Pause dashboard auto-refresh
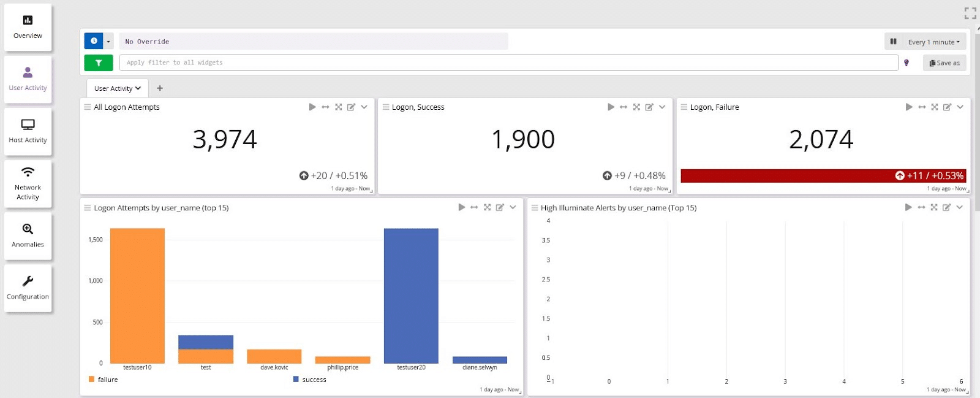Image resolution: width=980 pixels, height=398 pixels. pos(893,42)
